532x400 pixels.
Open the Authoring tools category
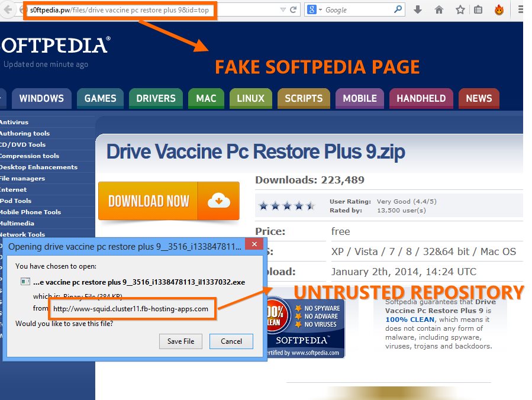(x=25, y=133)
